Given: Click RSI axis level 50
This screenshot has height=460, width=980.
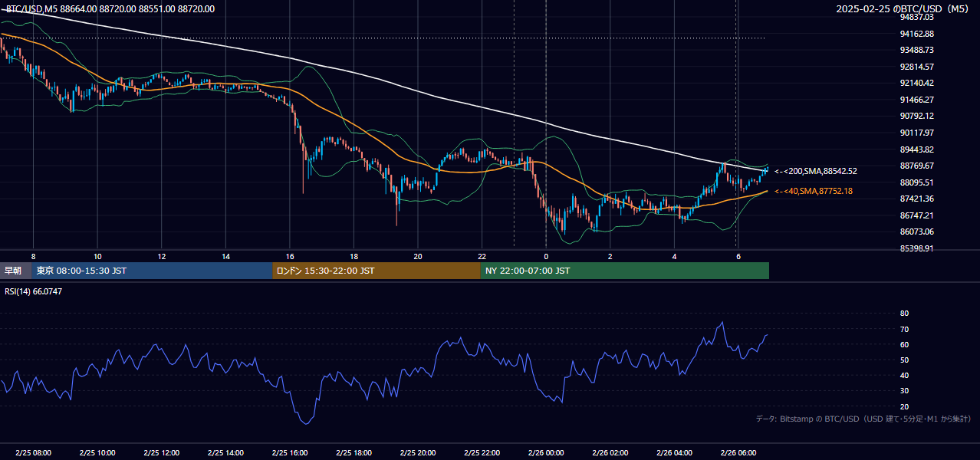Looking at the screenshot, I should pyautogui.click(x=904, y=360).
